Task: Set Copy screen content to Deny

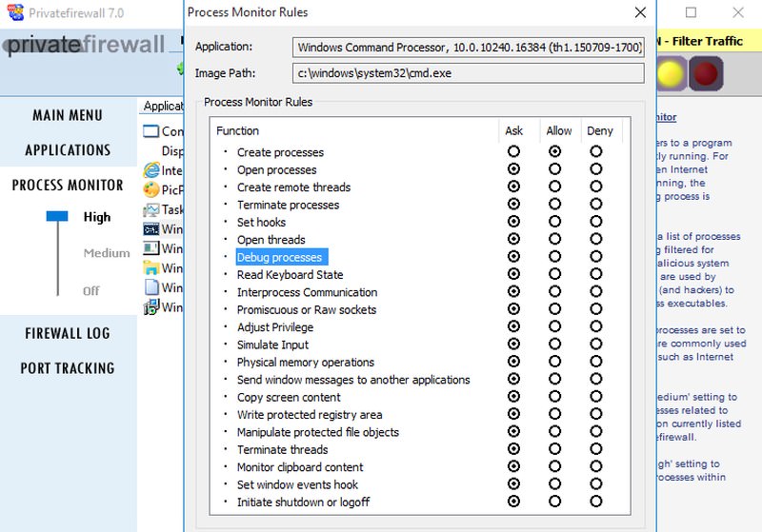Action: click(x=596, y=396)
